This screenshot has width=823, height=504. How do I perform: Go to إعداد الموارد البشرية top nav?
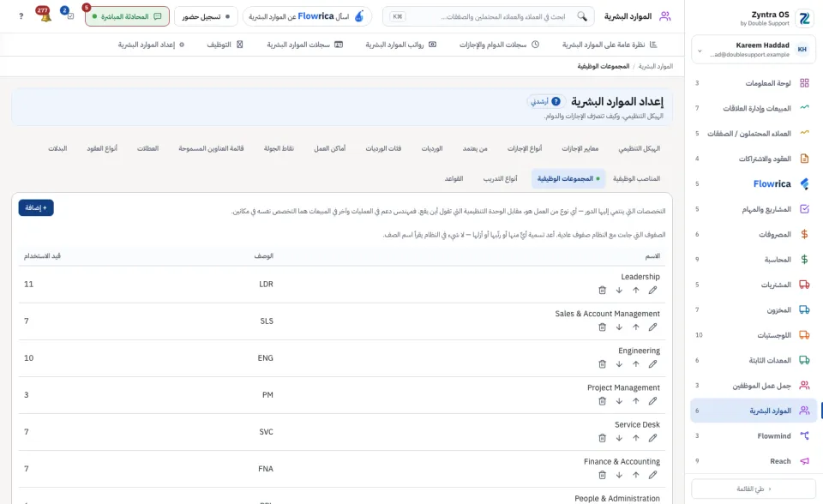[151, 45]
